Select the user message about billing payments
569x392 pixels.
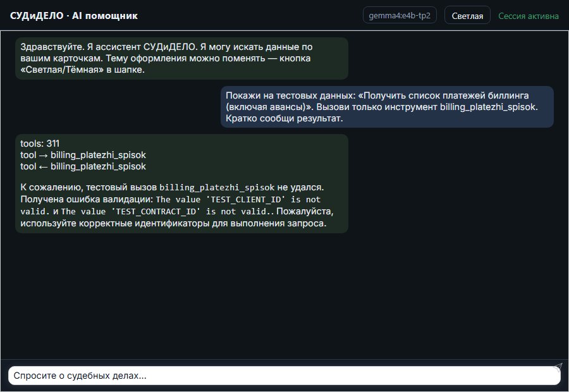pyautogui.click(x=387, y=107)
